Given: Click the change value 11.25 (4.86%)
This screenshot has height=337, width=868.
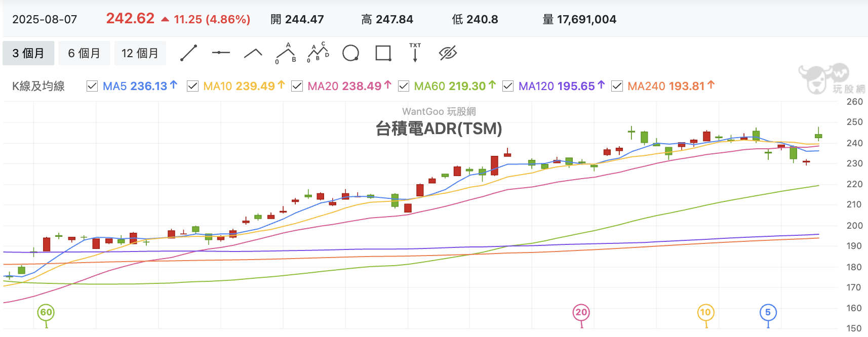Looking at the screenshot, I should [x=212, y=19].
